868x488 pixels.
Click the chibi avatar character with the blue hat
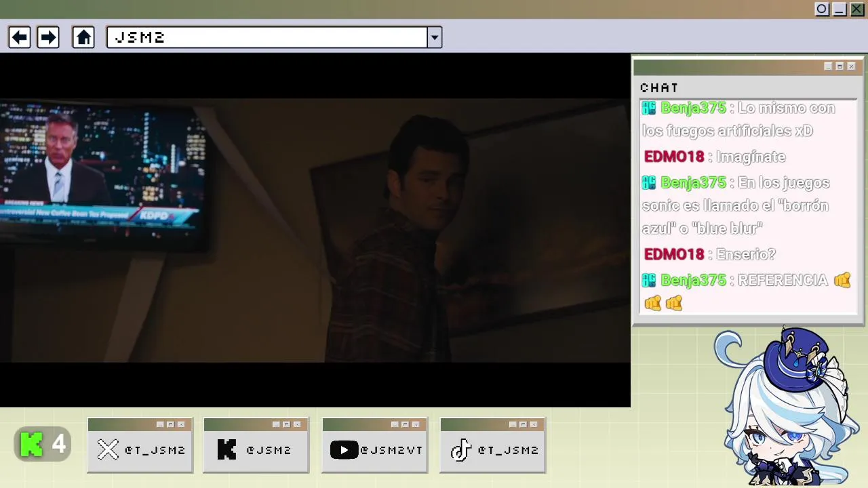[787, 407]
